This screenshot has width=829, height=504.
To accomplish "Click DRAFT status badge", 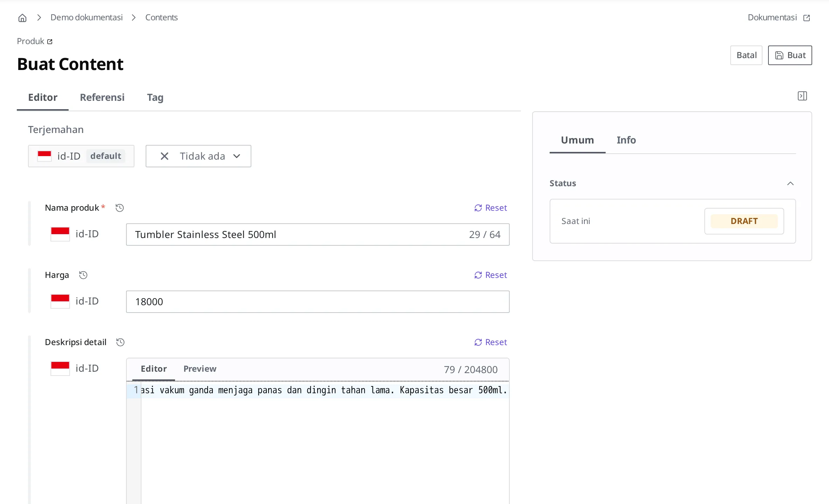I will 744,221.
